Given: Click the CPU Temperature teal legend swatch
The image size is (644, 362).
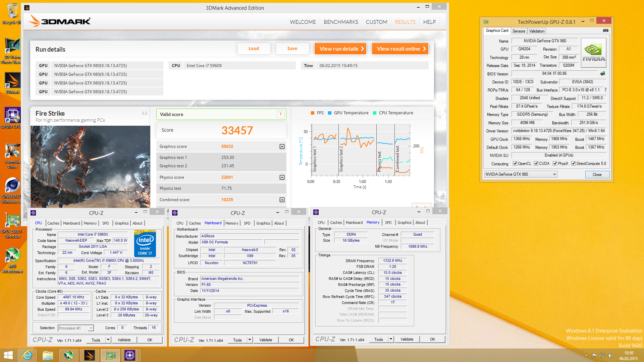Looking at the screenshot, I should coord(375,113).
